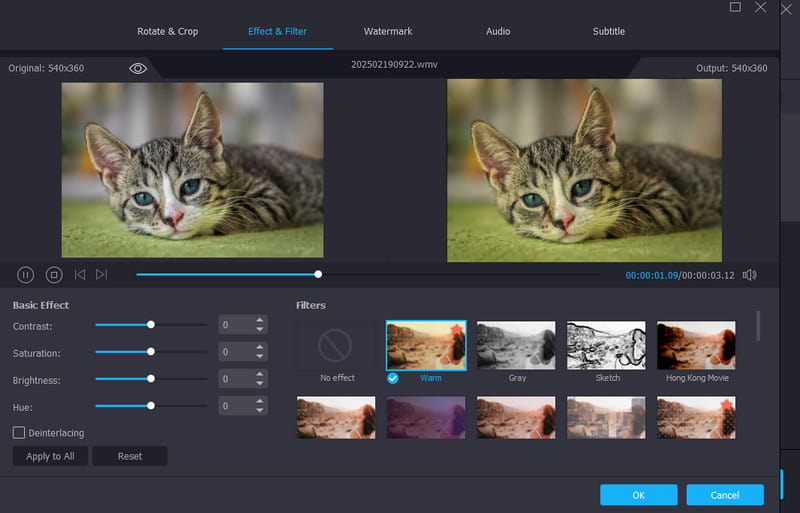This screenshot has height=513, width=800.
Task: Click the current time 00:00:01.09
Action: click(652, 275)
